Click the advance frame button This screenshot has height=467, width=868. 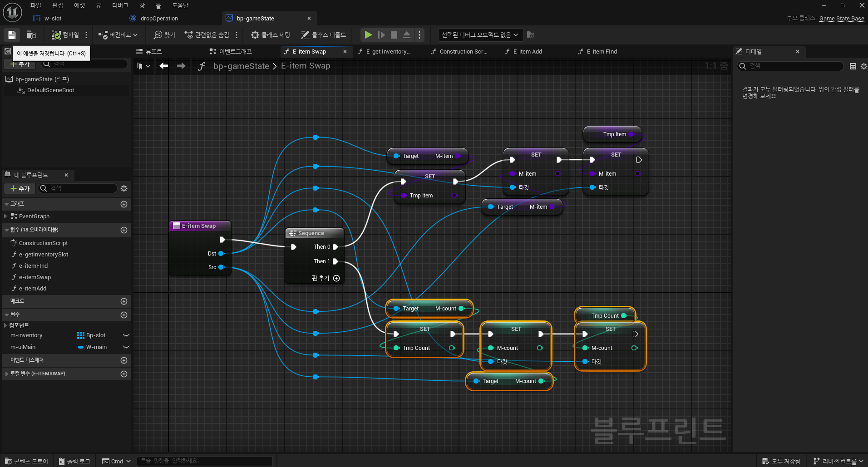click(381, 35)
